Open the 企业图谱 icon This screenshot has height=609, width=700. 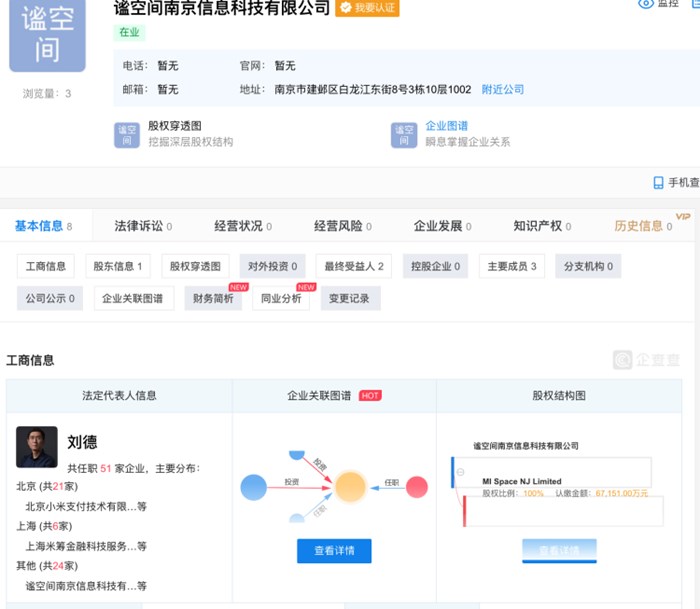(x=404, y=134)
